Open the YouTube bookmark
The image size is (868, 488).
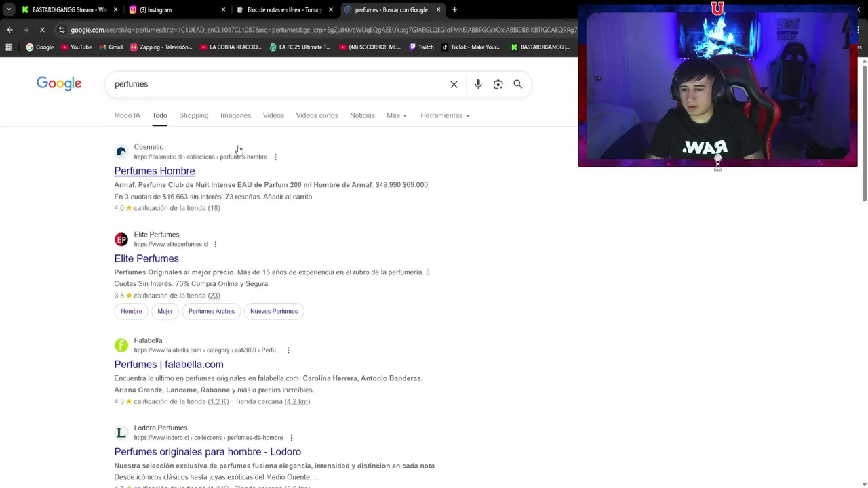[76, 47]
